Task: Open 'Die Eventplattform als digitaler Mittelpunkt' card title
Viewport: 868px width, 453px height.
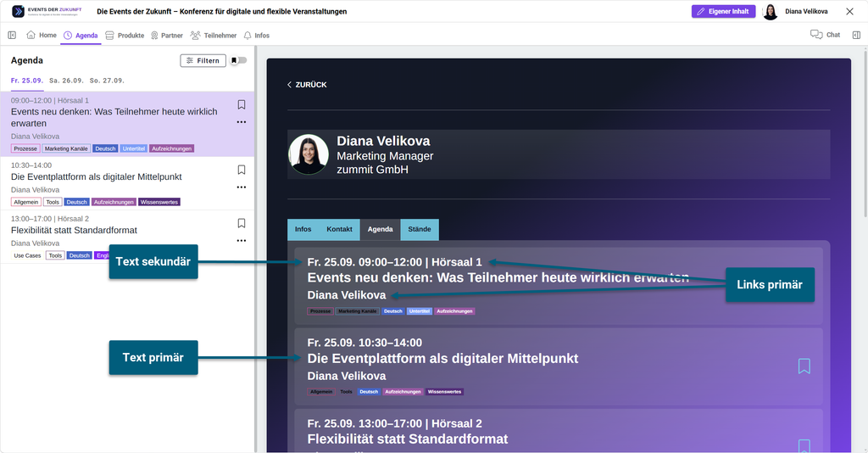Action: (442, 358)
